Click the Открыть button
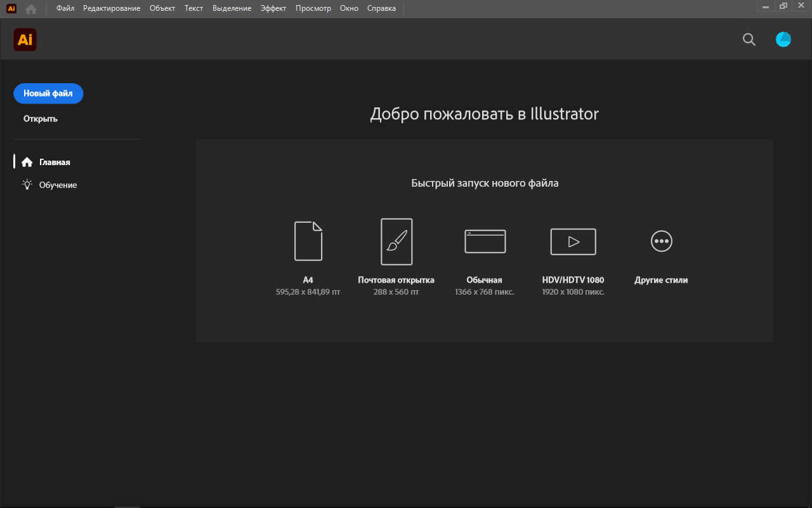 (x=41, y=119)
